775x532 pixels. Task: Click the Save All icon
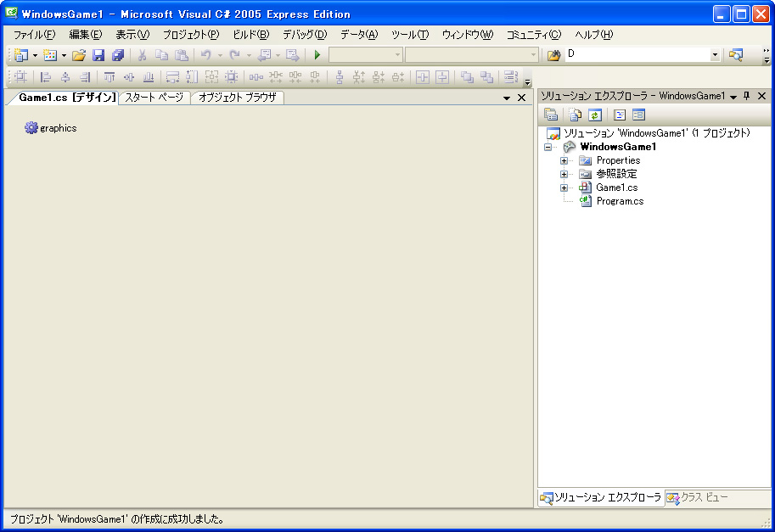pyautogui.click(x=117, y=55)
